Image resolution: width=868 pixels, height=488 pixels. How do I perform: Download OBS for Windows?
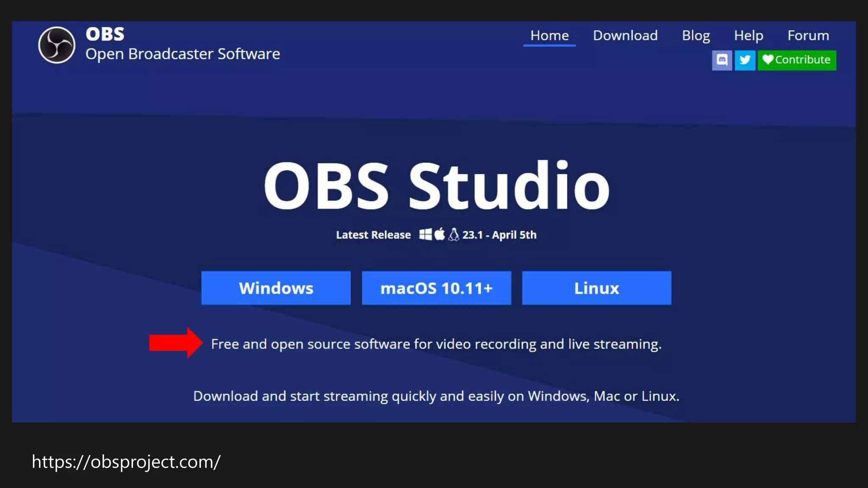click(276, 288)
